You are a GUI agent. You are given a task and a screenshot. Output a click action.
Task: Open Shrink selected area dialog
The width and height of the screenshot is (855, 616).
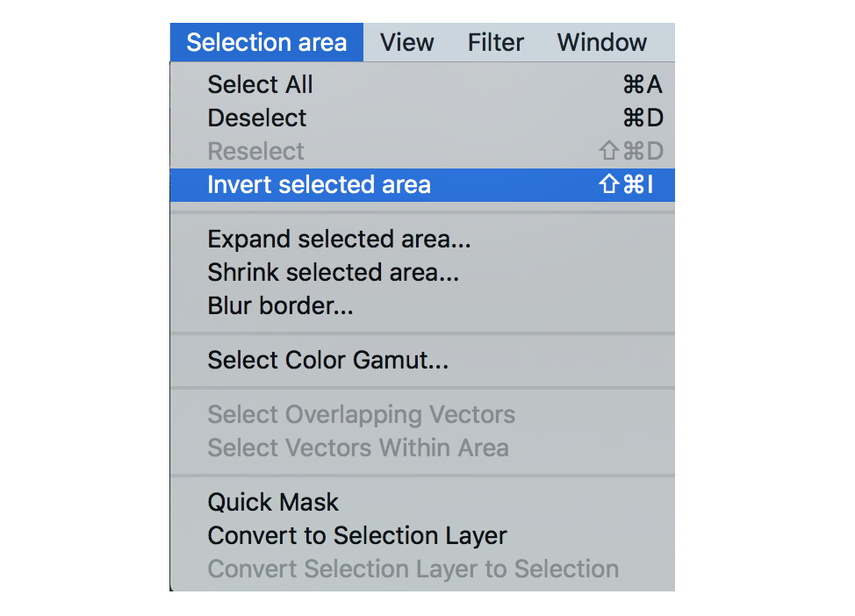333,273
